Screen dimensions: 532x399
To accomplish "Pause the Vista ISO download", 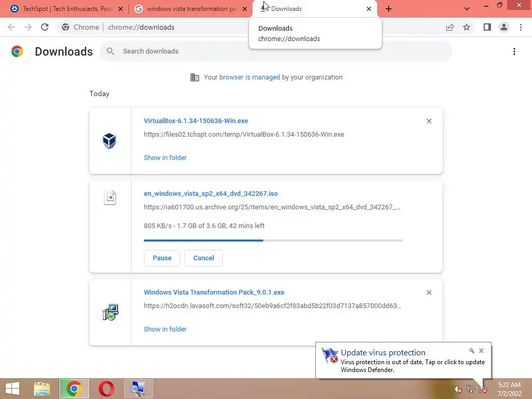I will click(x=162, y=258).
